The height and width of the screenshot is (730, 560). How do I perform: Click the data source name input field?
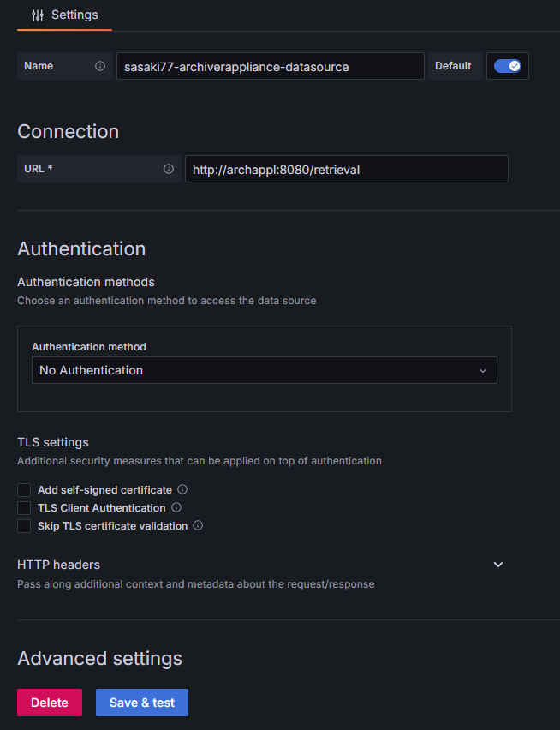(271, 65)
